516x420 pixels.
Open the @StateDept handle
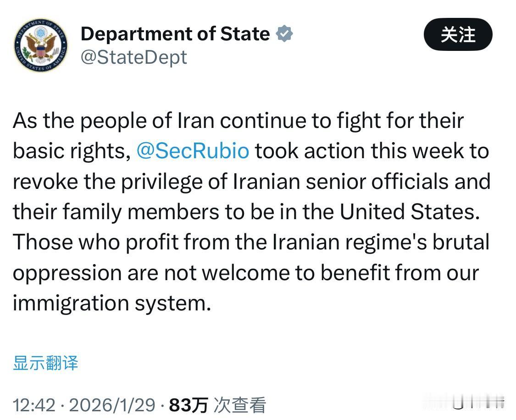[x=134, y=57]
